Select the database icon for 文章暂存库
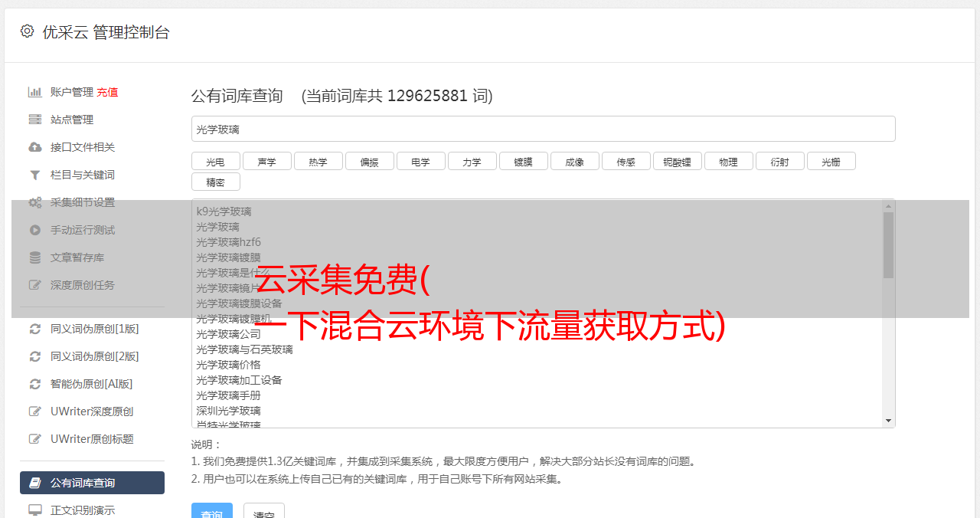Viewport: 980px width, 518px height. click(34, 257)
